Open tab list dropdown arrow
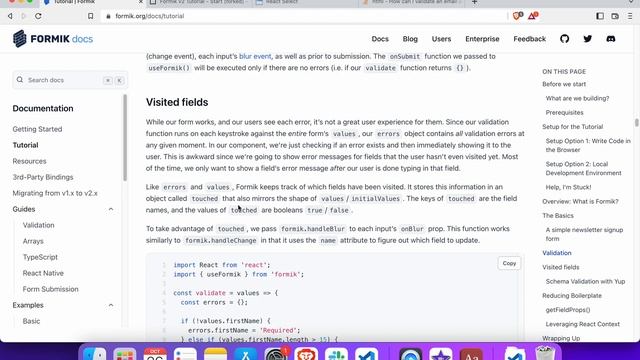The width and height of the screenshot is (640, 360). (631, 2)
